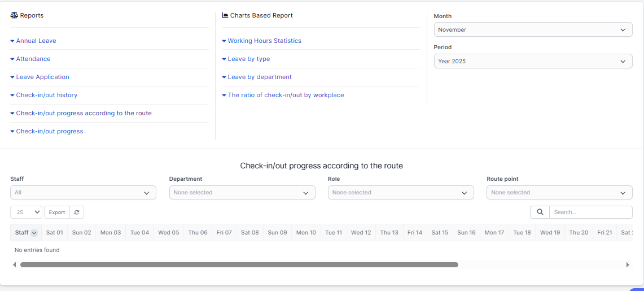The height and width of the screenshot is (291, 644).
Task: Click the Charts Based Report chart icon
Action: [x=225, y=16]
